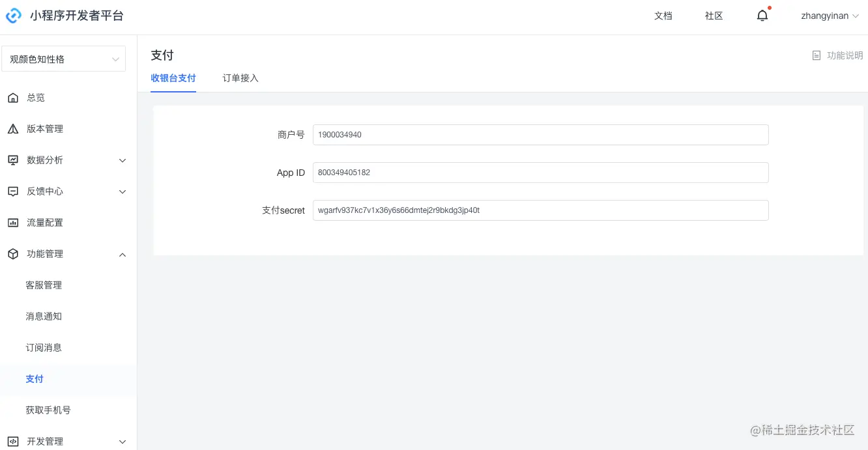The height and width of the screenshot is (450, 868).
Task: Click the 功能说明 link
Action: (x=845, y=55)
